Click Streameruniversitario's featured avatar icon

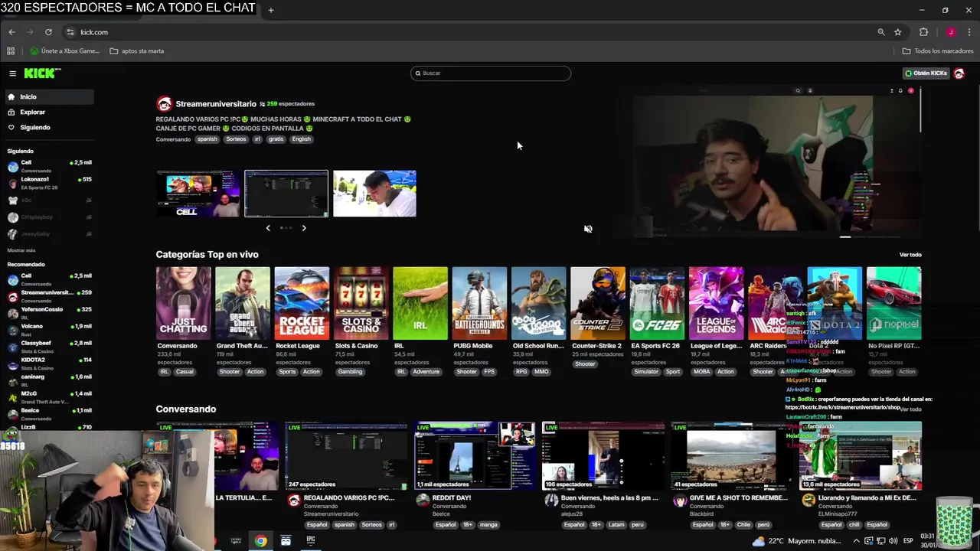coord(164,104)
